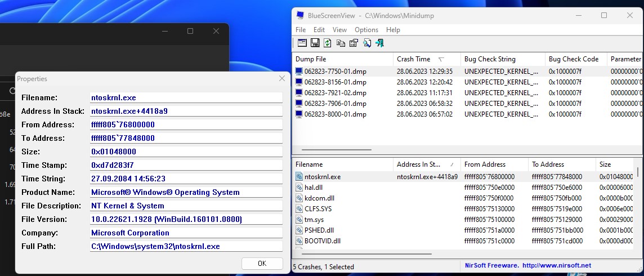Click the Company field Microsoft Corporation
The height and width of the screenshot is (276, 644).
point(186,233)
